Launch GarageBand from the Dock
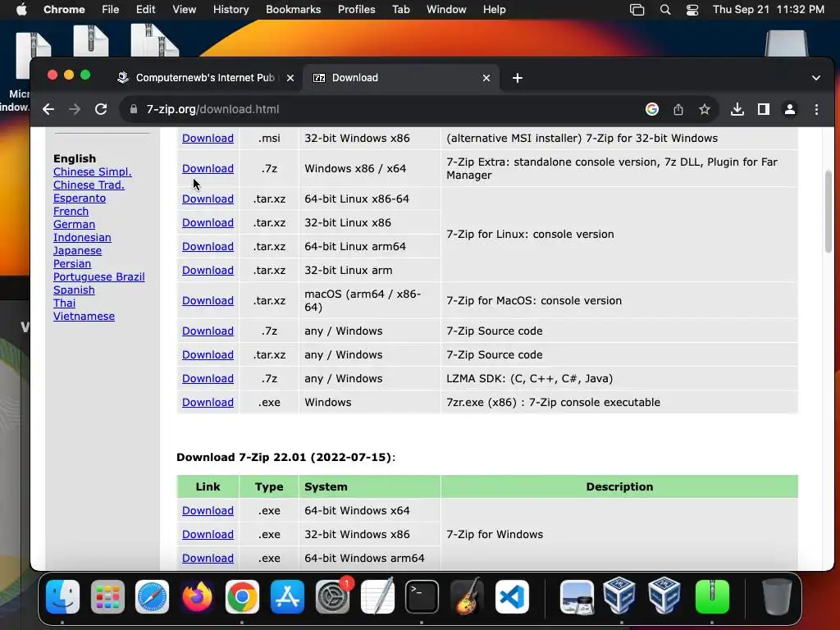 pos(467,596)
